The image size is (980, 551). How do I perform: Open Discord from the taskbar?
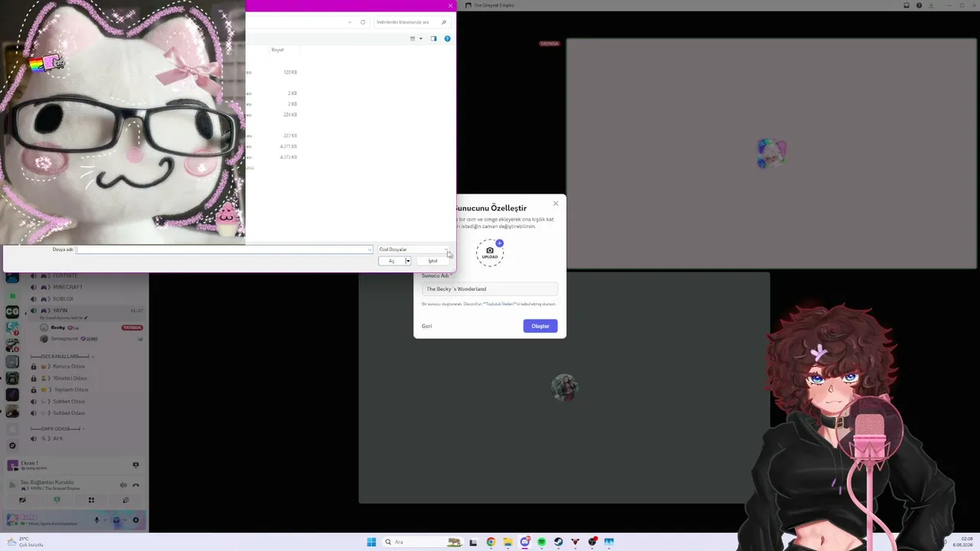coord(524,542)
